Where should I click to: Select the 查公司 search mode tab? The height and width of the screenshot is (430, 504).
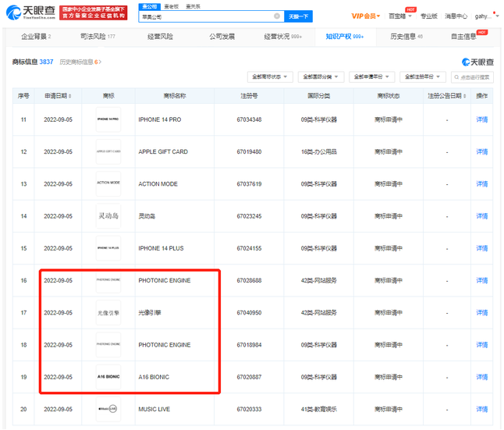point(150,6)
